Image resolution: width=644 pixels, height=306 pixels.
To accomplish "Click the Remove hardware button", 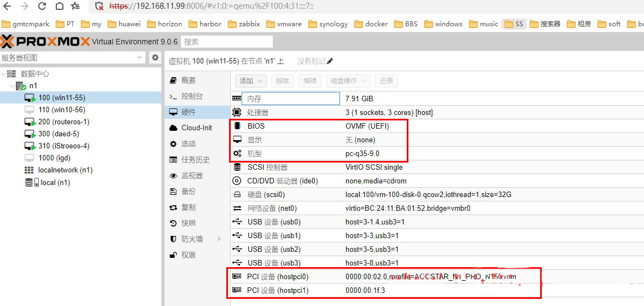I will tap(282, 81).
